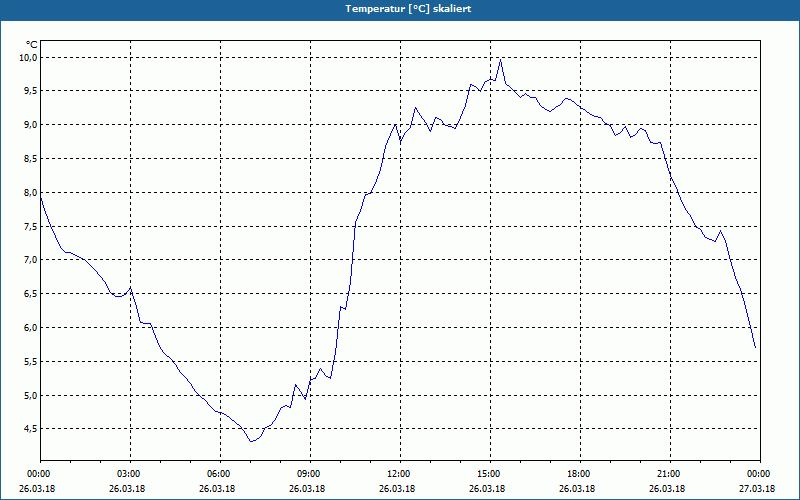Click the curve's lowest point after 06:00
The image size is (800, 500).
(x=251, y=441)
